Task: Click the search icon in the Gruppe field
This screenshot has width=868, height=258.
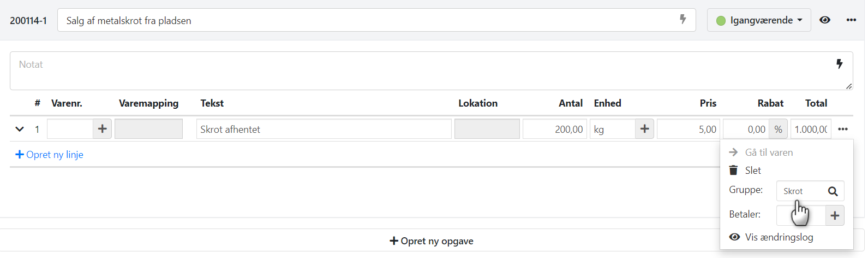Action: coord(833,191)
